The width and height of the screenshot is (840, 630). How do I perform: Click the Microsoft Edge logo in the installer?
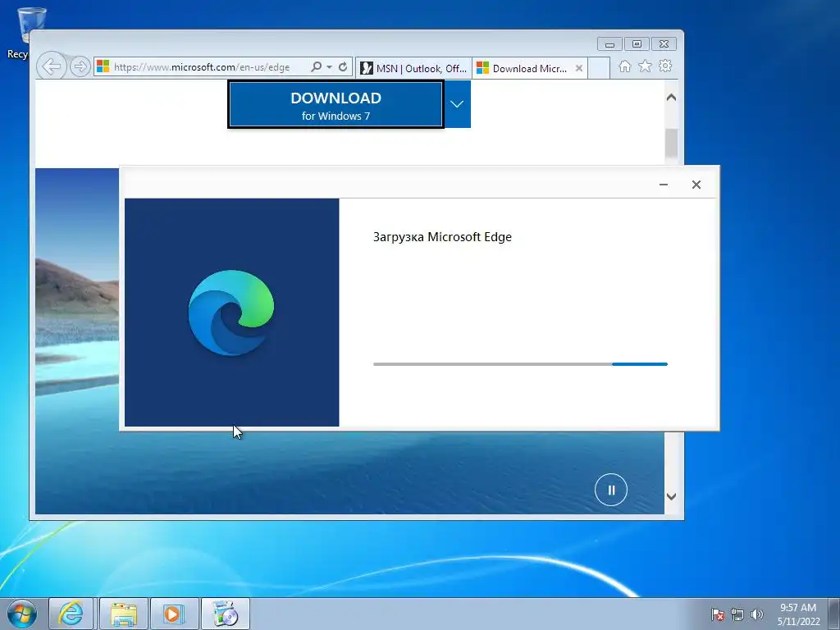pos(231,313)
